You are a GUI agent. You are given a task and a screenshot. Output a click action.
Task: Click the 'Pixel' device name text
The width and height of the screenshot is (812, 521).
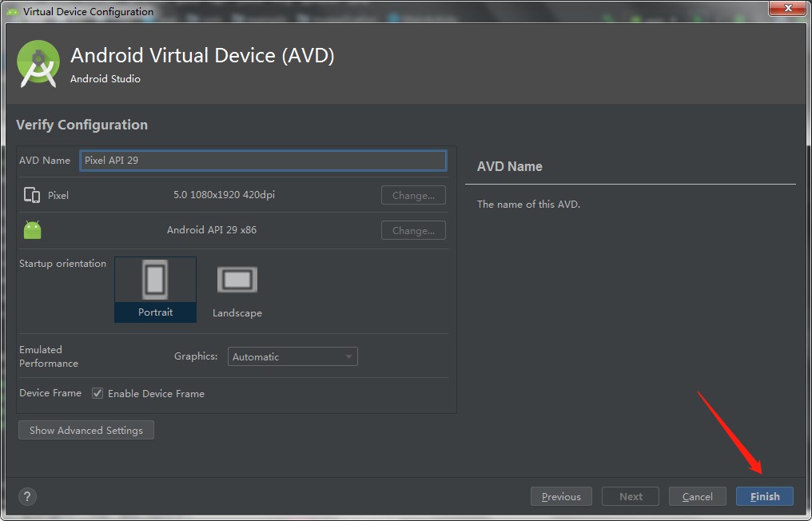58,195
